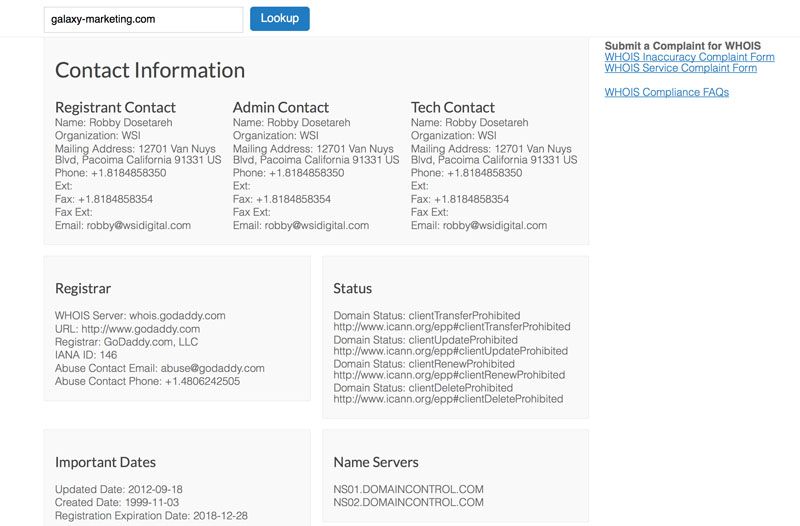Click the Submit a Complaint for WHOIS heading
This screenshot has height=526, width=800.
pos(683,46)
